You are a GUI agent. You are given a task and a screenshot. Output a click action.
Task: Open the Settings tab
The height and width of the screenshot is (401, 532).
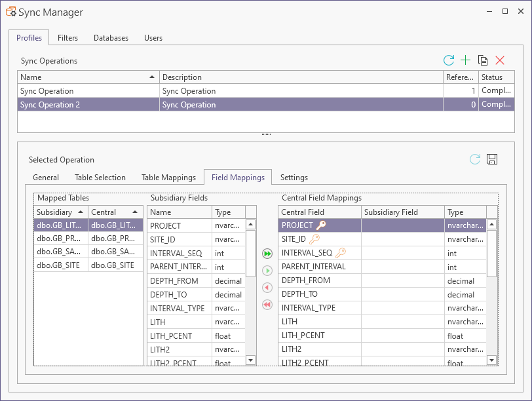294,177
